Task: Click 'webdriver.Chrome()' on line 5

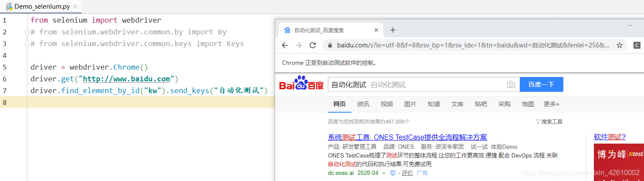Action: (x=109, y=67)
